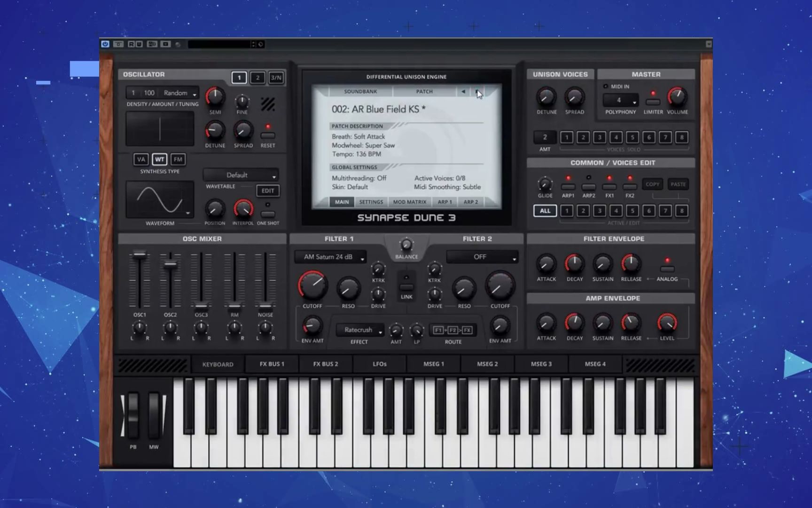Toggle the oscillator RESET switch

pos(268,135)
